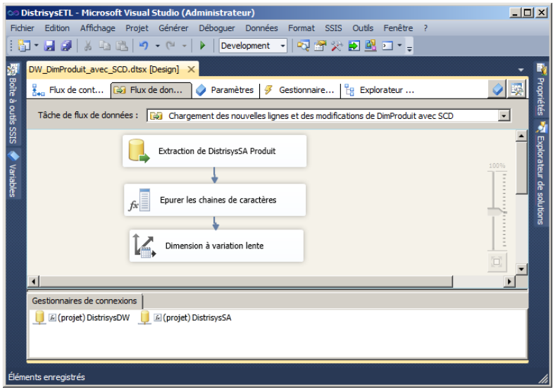Close the DW_DimProduit_avec_SCD.dtsx tab
The width and height of the screenshot is (553, 392).
190,70
